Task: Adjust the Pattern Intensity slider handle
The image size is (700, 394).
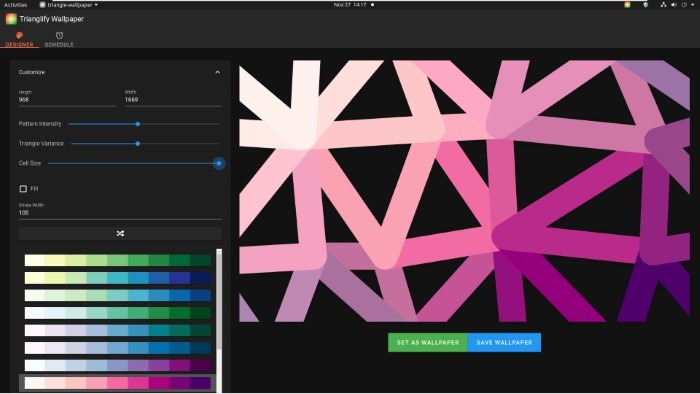Action: click(138, 124)
